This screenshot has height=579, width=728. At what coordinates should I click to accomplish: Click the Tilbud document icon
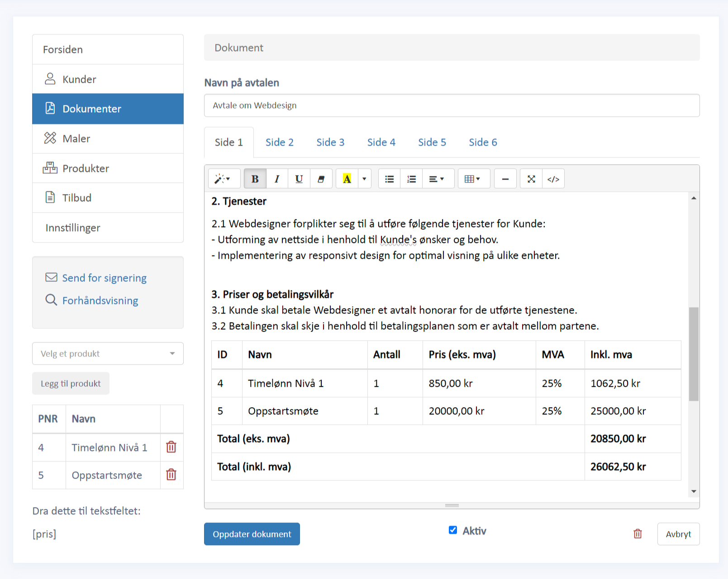point(50,198)
